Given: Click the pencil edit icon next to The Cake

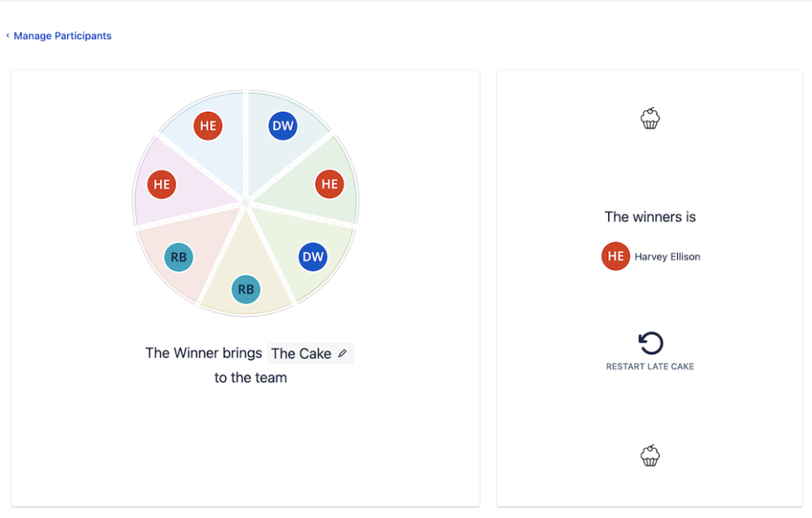Looking at the screenshot, I should 343,354.
